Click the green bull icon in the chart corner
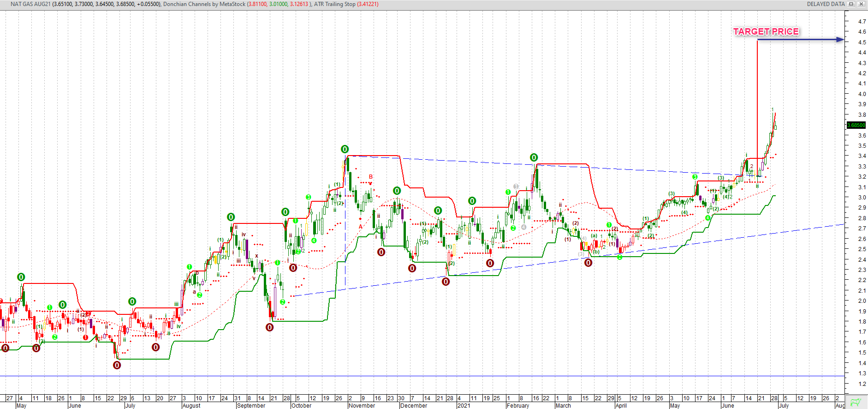 pyautogui.click(x=856, y=402)
